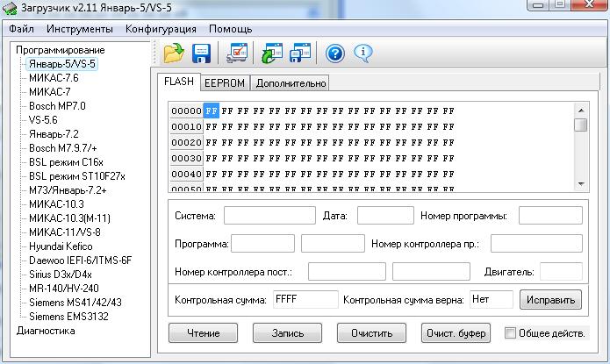
Task: Click the Дата input field
Action: [385, 216]
